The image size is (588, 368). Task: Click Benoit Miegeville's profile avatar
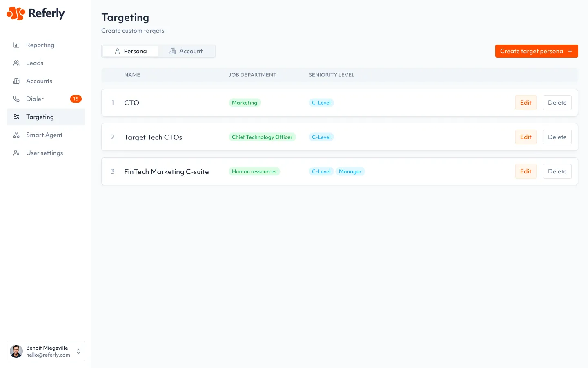click(16, 351)
